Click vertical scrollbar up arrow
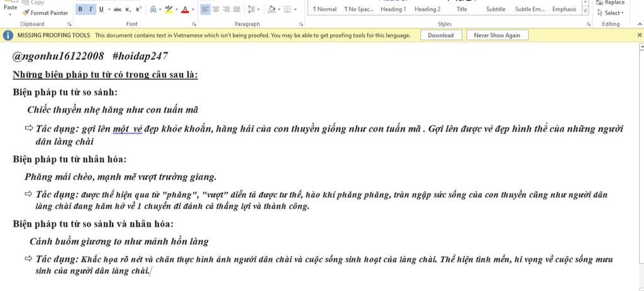This screenshot has height=291, width=644. [641, 47]
